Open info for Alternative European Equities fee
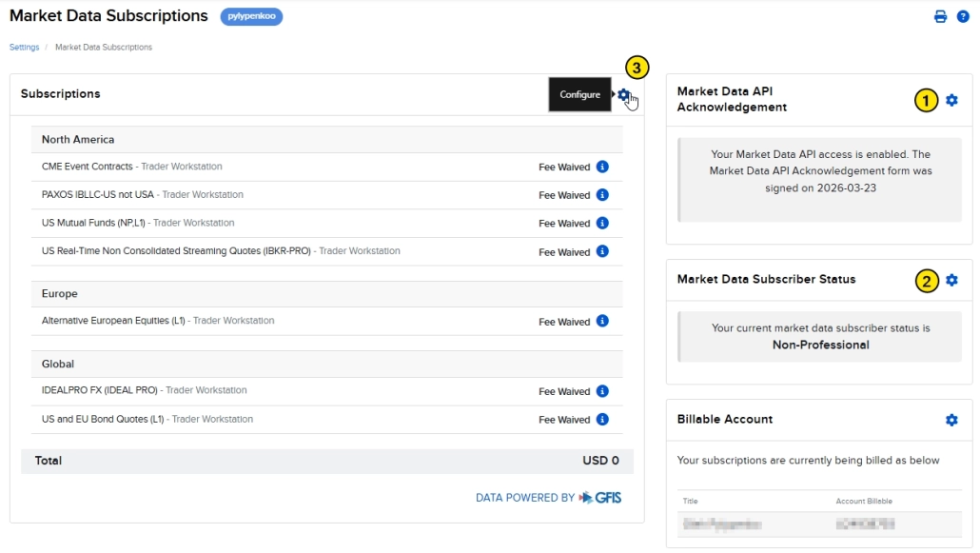Image resolution: width=980 pixels, height=553 pixels. pos(600,321)
